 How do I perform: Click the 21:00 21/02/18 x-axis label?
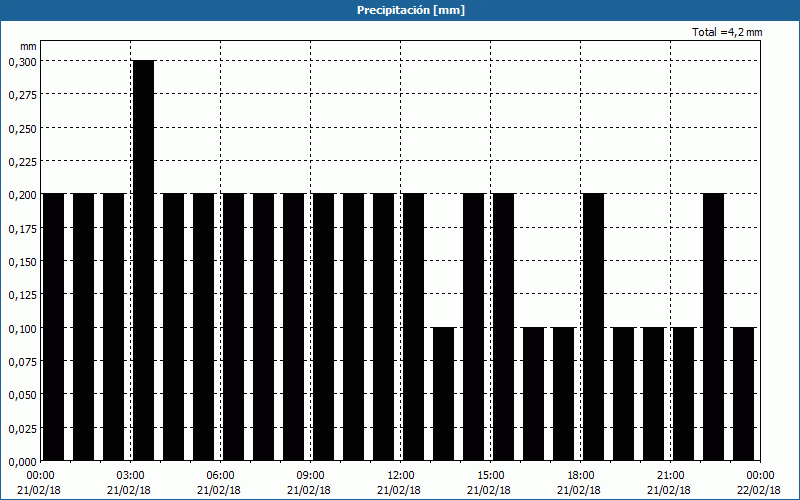[670, 483]
